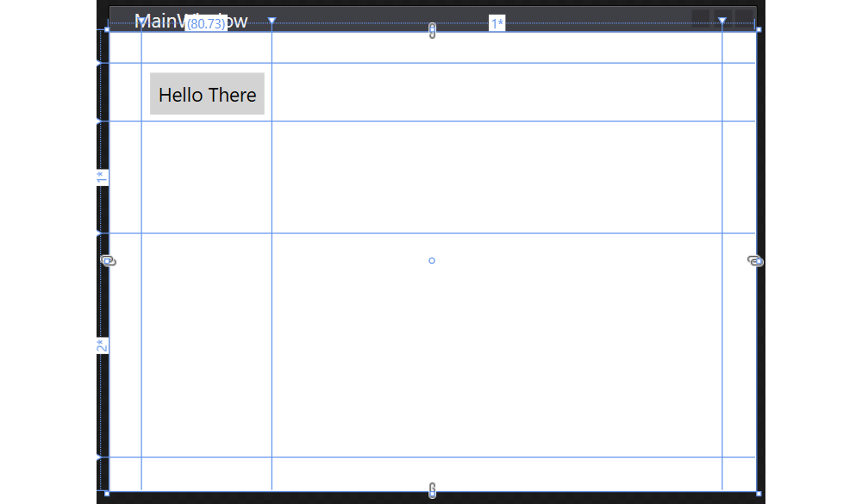The image size is (862, 504).
Task: Select the column marker before the (80.73) column
Action: click(141, 21)
